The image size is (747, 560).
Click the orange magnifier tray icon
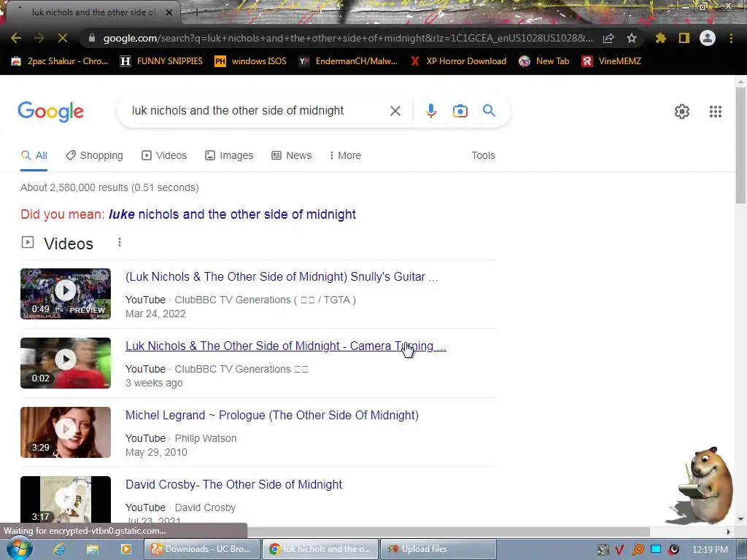[638, 550]
